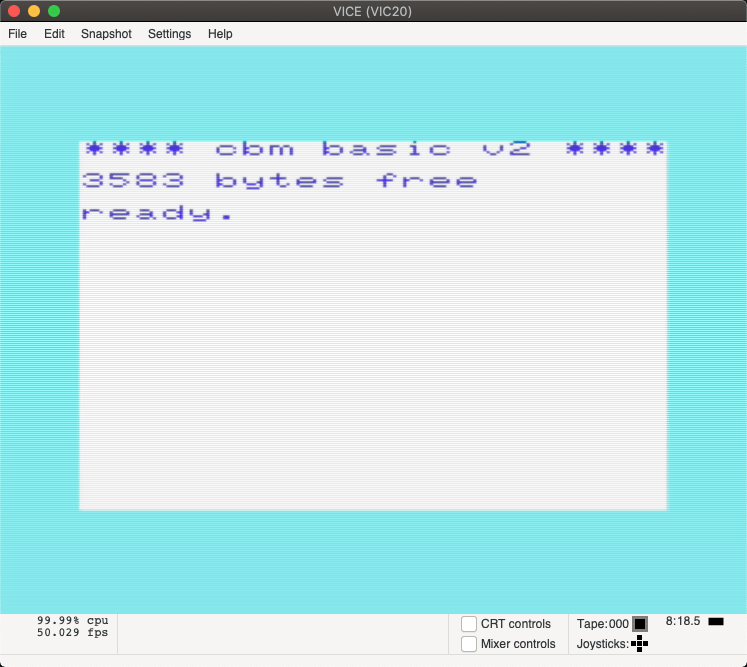Image resolution: width=747 pixels, height=667 pixels.
Task: Click the black drive LED indicator
Action: tap(716, 621)
